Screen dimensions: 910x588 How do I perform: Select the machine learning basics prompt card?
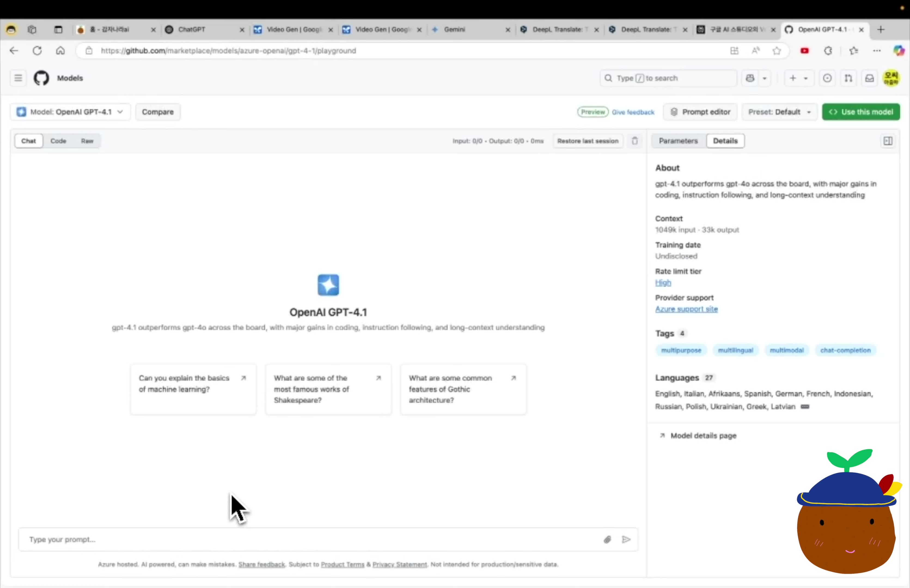[193, 389]
